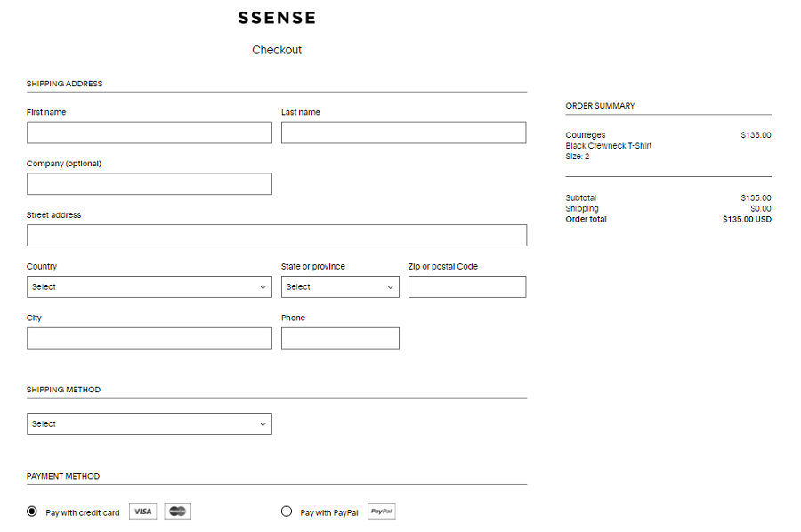Screen dimensions: 801x532
Task: Open the Country dropdown
Action: tap(150, 286)
